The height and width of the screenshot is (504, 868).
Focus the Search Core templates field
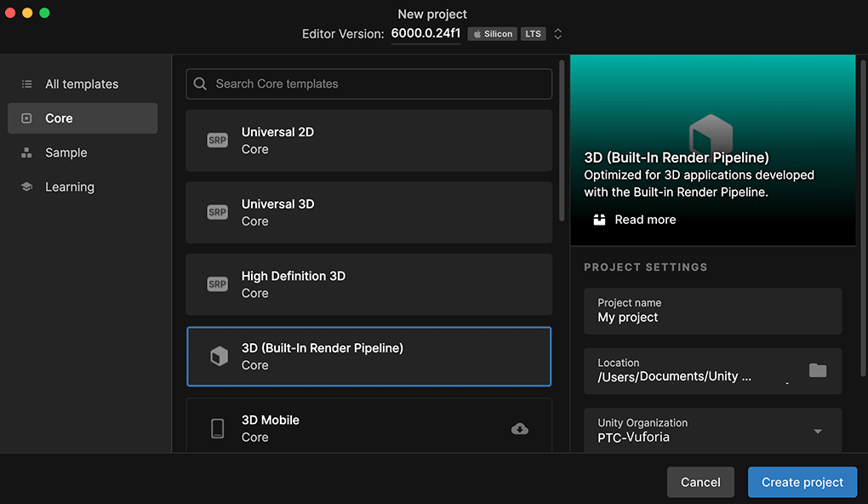click(369, 83)
